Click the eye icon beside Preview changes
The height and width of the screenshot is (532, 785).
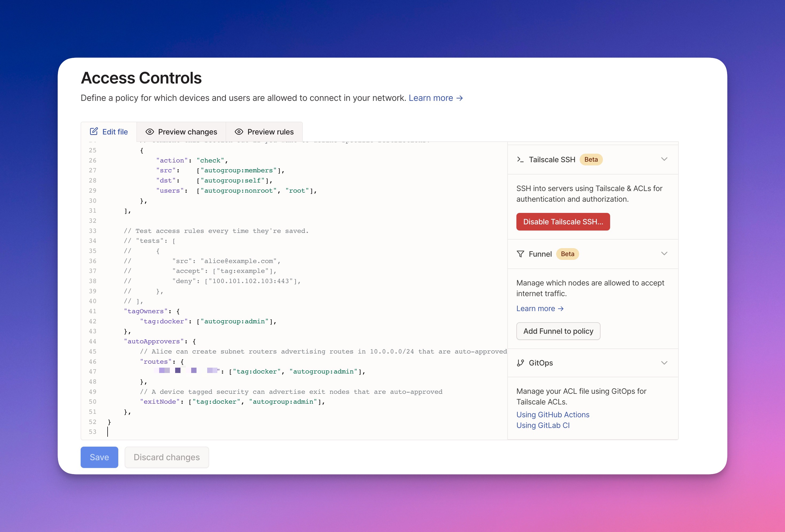click(x=150, y=132)
